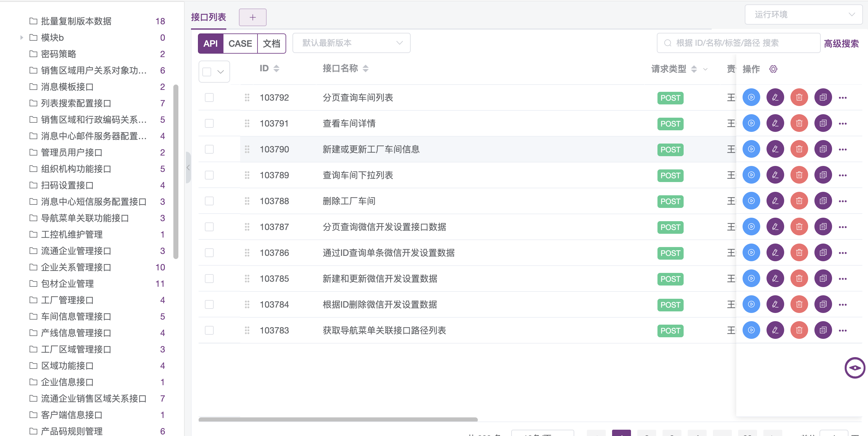Select the checkbox for row 103786
Viewport: 868px width, 436px height.
209,253
